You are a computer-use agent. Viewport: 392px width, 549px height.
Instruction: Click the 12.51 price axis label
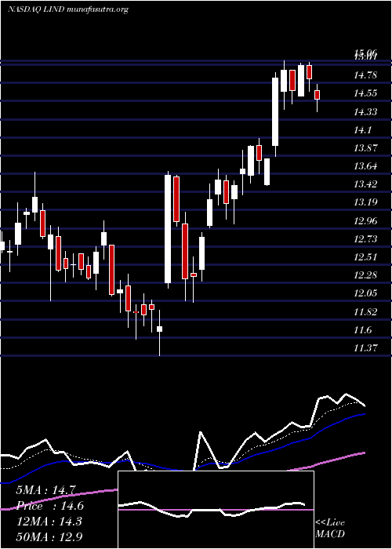365,257
